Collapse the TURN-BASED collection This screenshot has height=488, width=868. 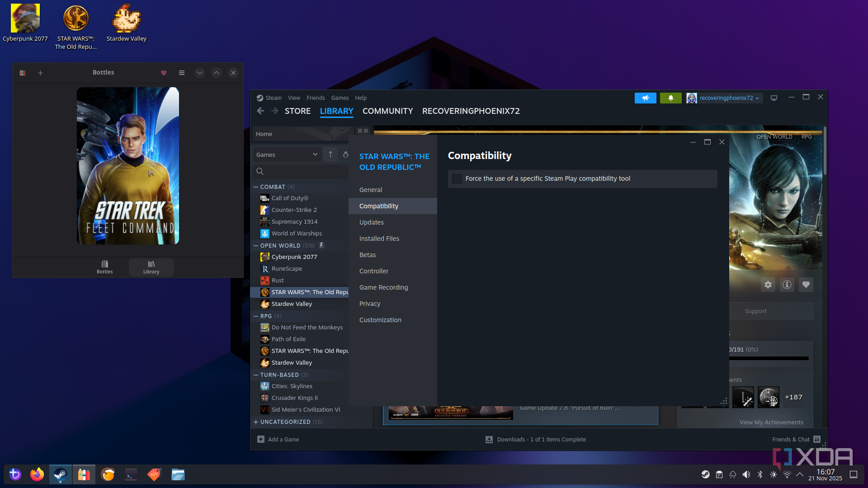click(x=256, y=375)
